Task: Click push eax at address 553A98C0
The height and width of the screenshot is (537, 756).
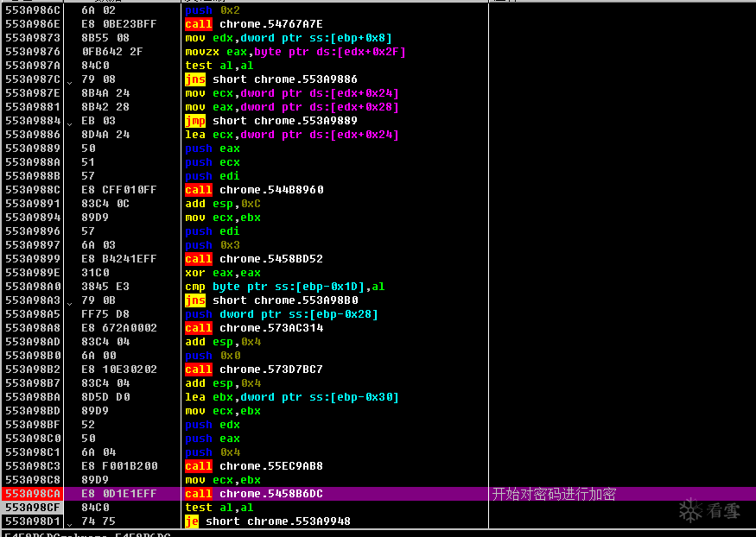Action: [x=213, y=439]
